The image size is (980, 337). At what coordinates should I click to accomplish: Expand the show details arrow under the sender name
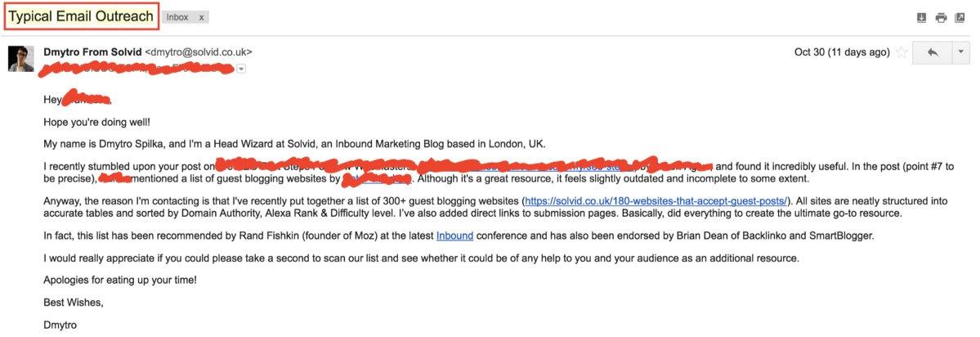pos(241,69)
